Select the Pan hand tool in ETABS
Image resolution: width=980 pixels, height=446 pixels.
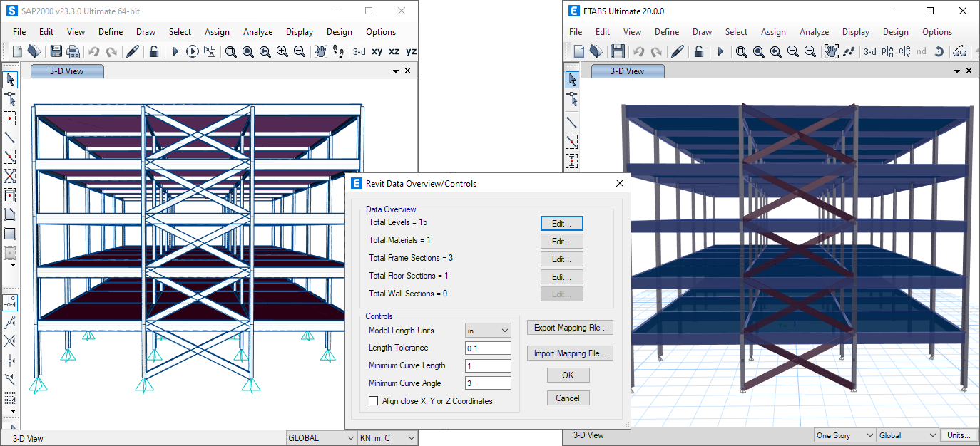[x=831, y=51]
